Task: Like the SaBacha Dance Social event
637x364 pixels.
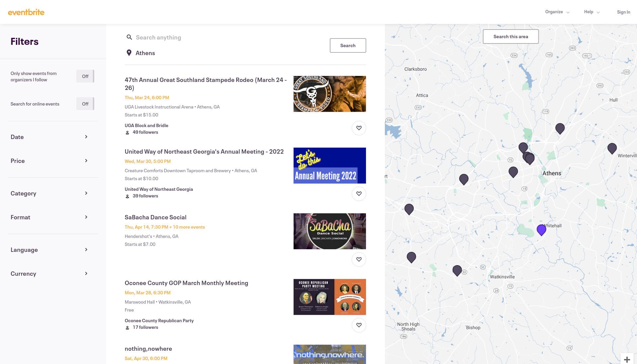Action: [359, 259]
